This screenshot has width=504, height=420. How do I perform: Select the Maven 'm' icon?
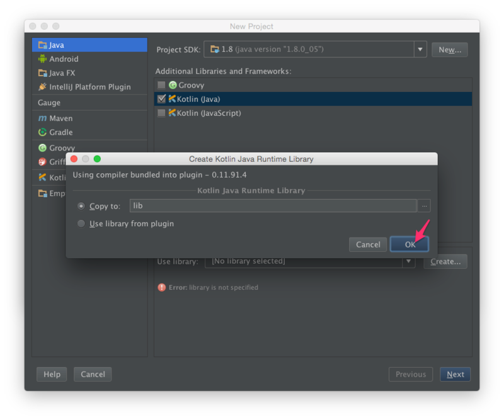[42, 118]
